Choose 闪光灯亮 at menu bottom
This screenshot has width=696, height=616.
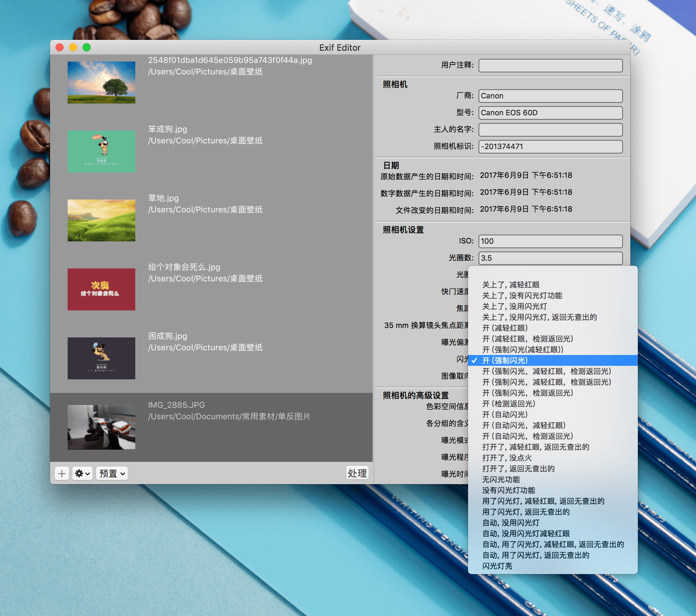pos(553,566)
